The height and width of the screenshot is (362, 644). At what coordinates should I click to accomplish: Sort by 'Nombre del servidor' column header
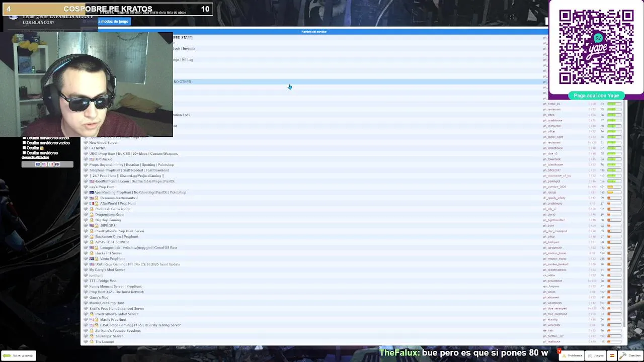314,32
